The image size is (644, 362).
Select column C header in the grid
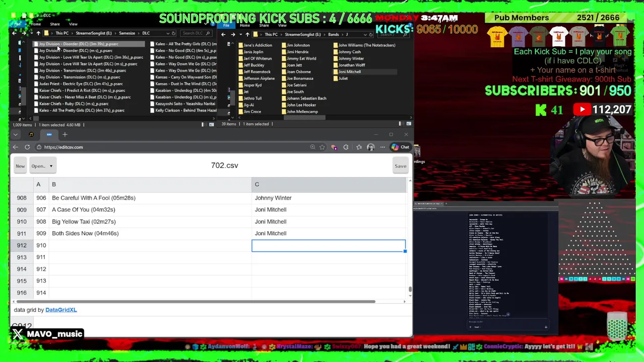(329, 185)
